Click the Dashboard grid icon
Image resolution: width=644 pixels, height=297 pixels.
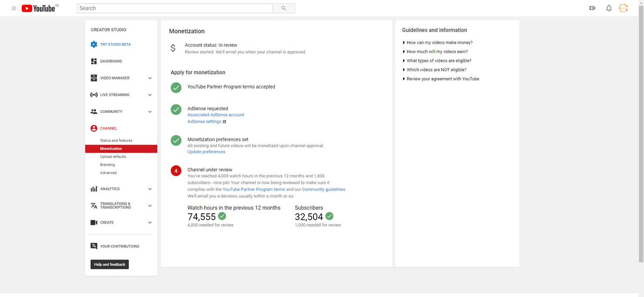pyautogui.click(x=94, y=61)
